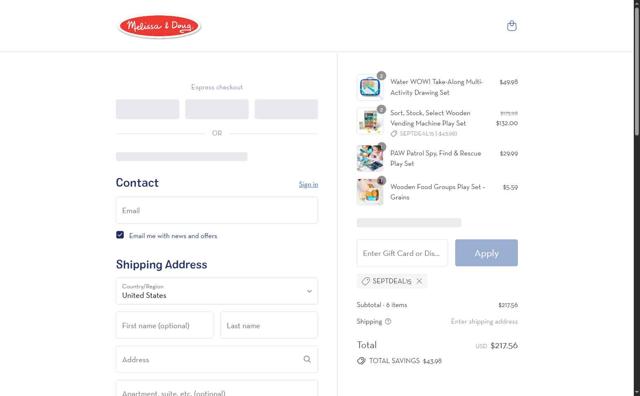Focus the Apartment, suite field
Image resolution: width=640 pixels, height=396 pixels.
pyautogui.click(x=217, y=388)
